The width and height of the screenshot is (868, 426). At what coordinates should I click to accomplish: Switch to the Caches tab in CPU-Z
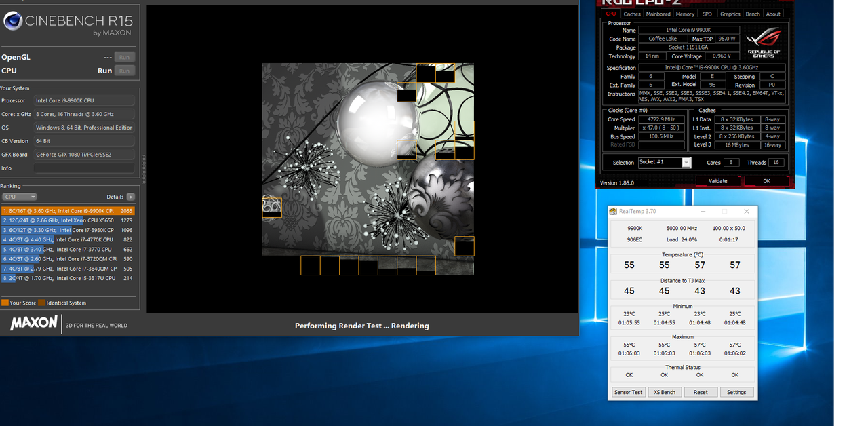click(632, 14)
